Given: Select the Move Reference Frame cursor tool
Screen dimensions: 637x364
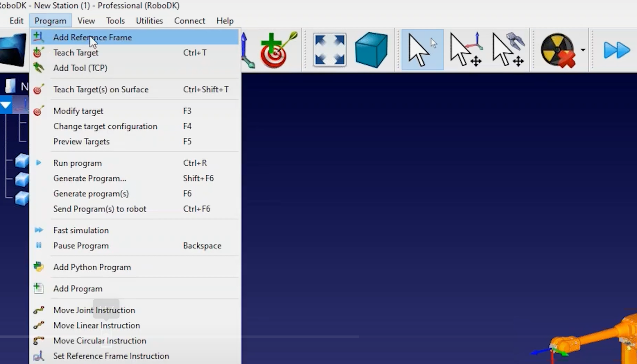Looking at the screenshot, I should tap(466, 50).
